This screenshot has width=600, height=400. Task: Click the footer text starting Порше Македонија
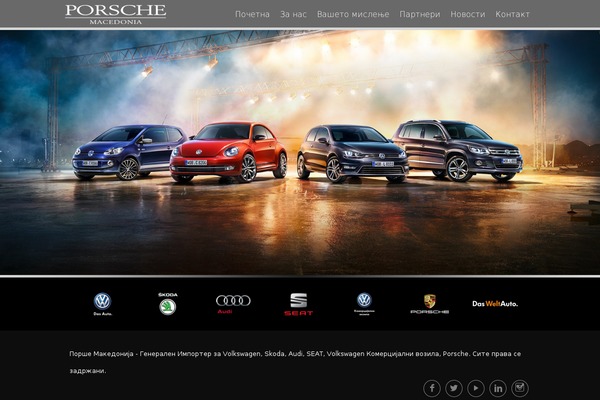tap(295, 362)
